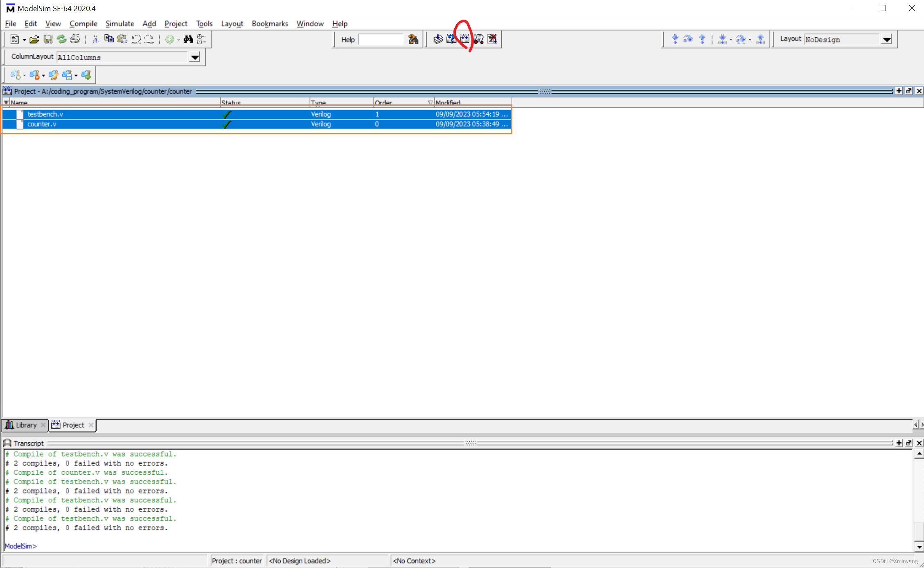Screen dimensions: 924x568
Task: Open the New file dropdown arrow
Action: coord(24,40)
